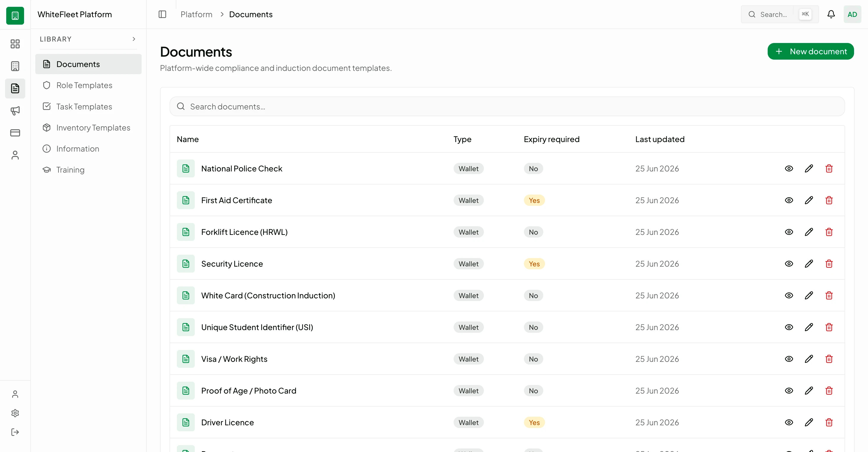The width and height of the screenshot is (868, 452).
Task: Edit the White Card document
Action: [x=809, y=295]
